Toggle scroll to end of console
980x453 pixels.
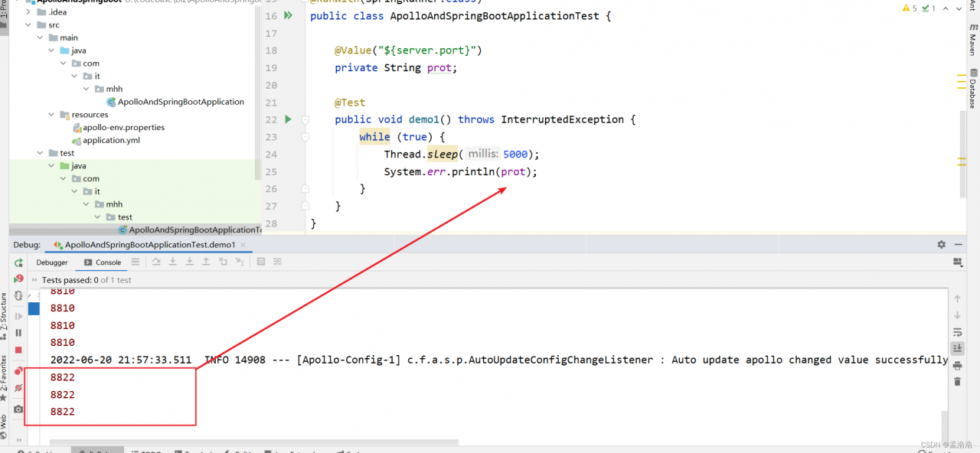click(957, 348)
